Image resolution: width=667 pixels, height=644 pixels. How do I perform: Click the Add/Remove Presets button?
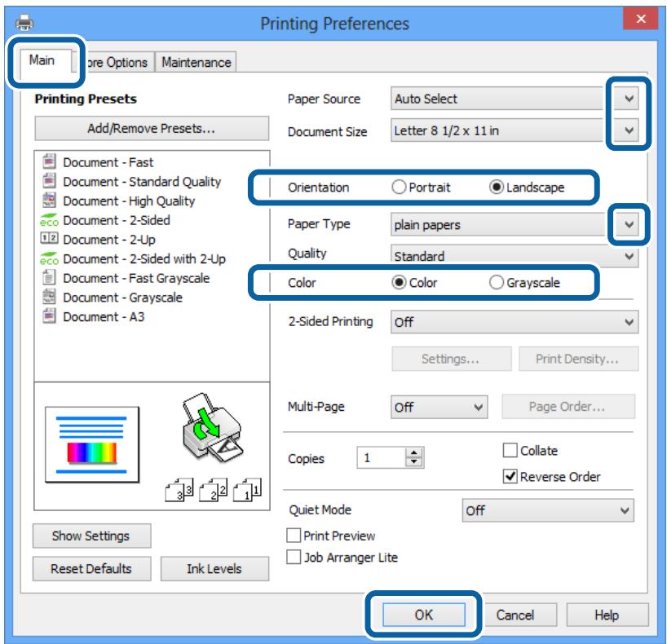tap(152, 128)
